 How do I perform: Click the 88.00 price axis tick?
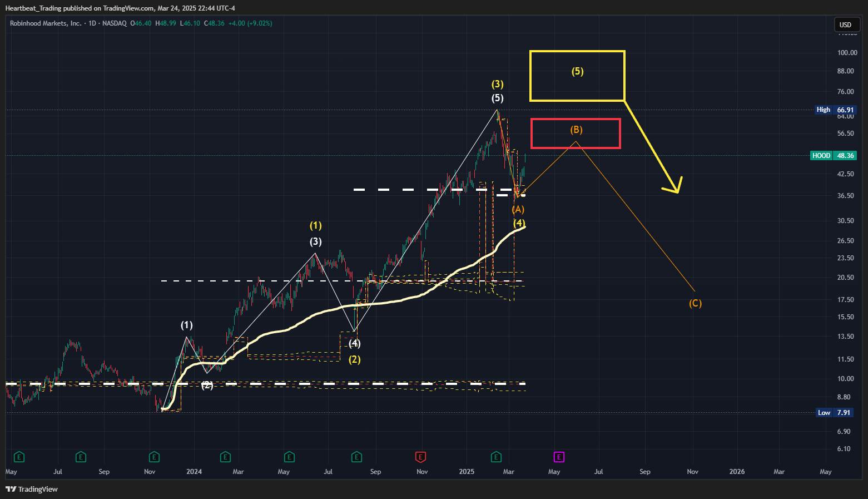tap(846, 71)
